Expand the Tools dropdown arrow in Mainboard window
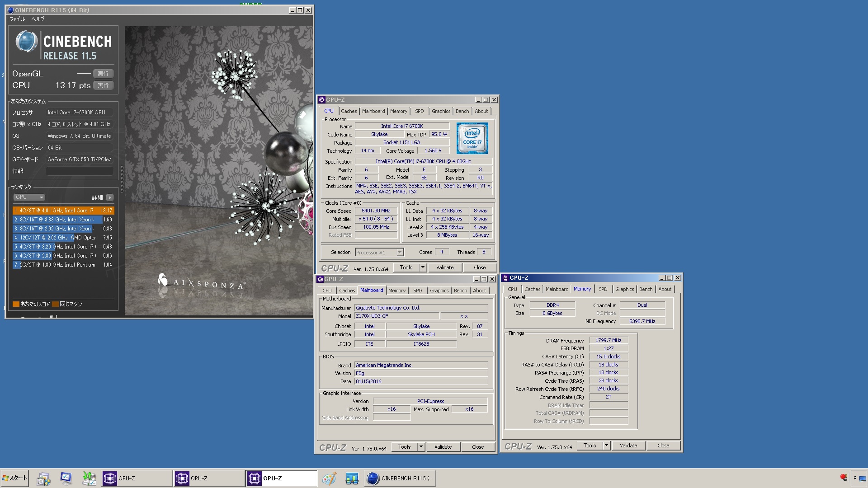Image resolution: width=868 pixels, height=488 pixels. point(421,447)
